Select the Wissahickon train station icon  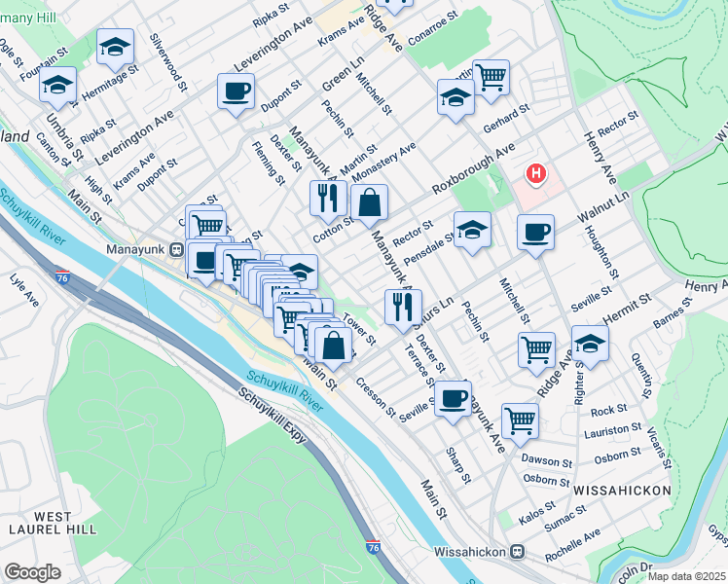(x=517, y=552)
